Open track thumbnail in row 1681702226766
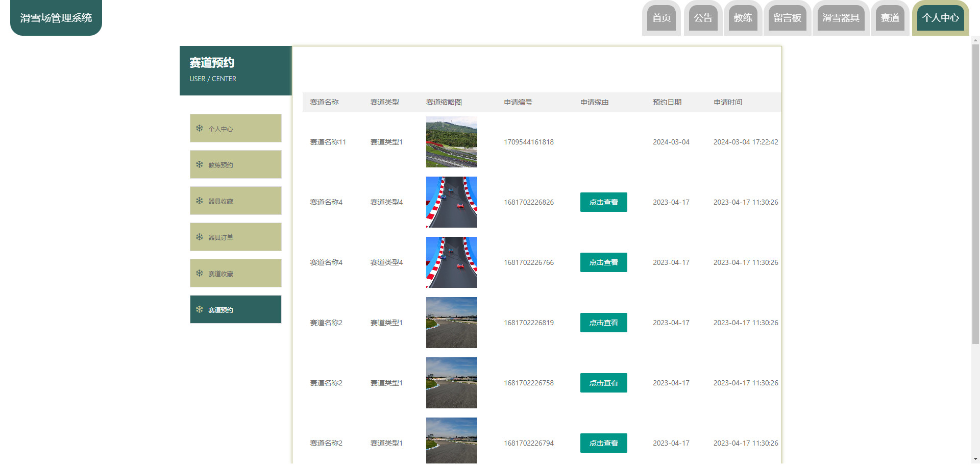 tap(452, 262)
